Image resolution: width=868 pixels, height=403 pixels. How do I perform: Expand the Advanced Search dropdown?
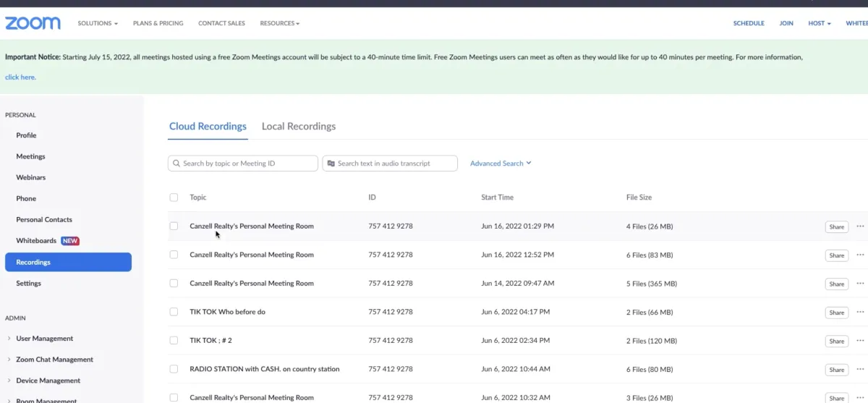pos(501,164)
